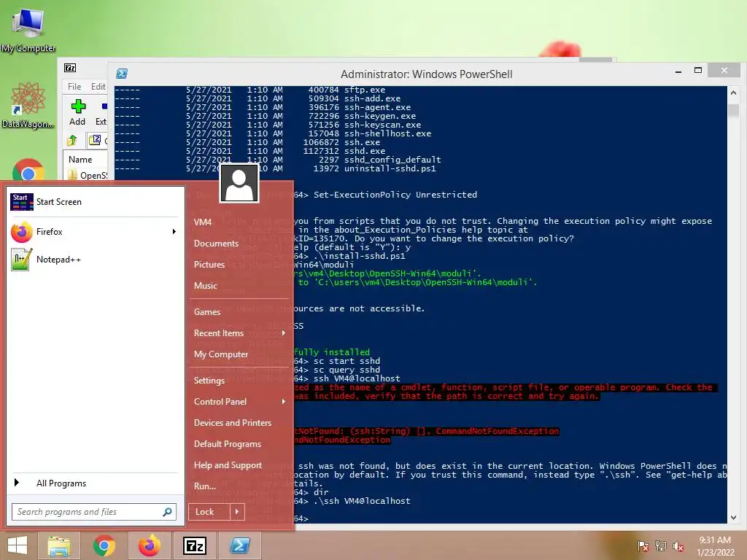Click 'Set-ExecutionPolicy Unrestricted' command text
This screenshot has height=560, width=747.
pyautogui.click(x=395, y=195)
